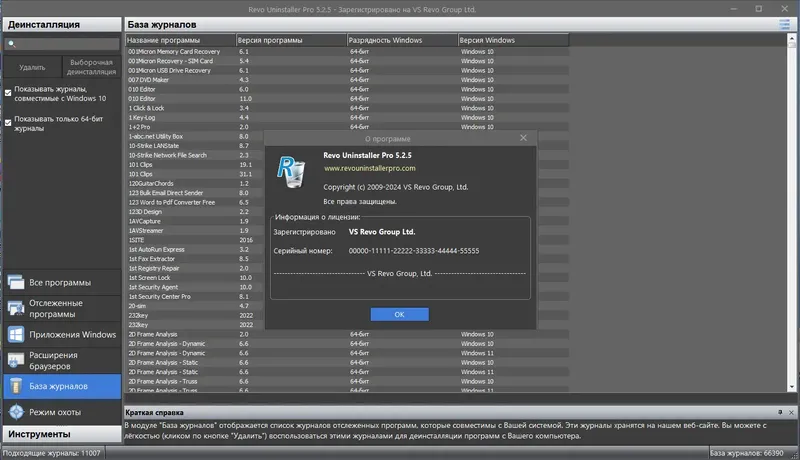This screenshot has width=800, height=460.
Task: Select the 1st Security Agent row
Action: click(x=194, y=287)
